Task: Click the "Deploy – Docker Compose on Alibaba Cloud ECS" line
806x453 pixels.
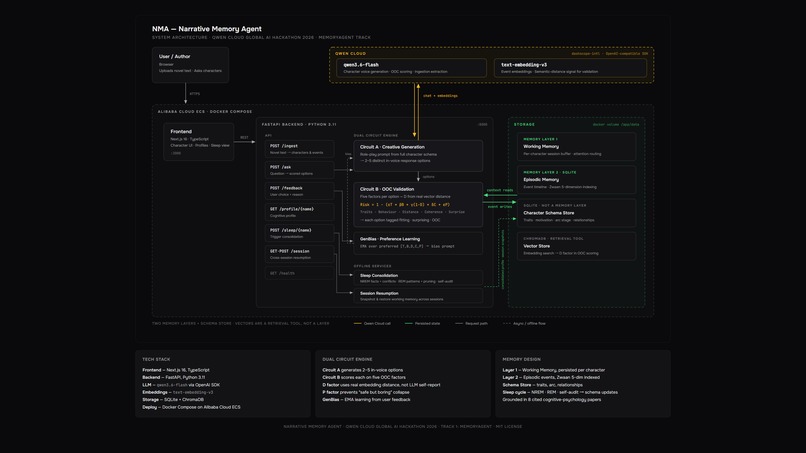Action: [191, 407]
